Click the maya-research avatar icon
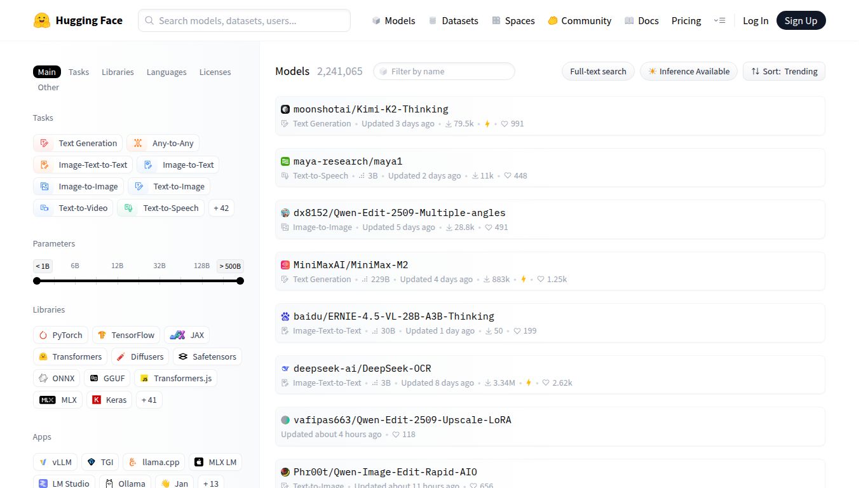This screenshot has height=488, width=868. (x=285, y=161)
